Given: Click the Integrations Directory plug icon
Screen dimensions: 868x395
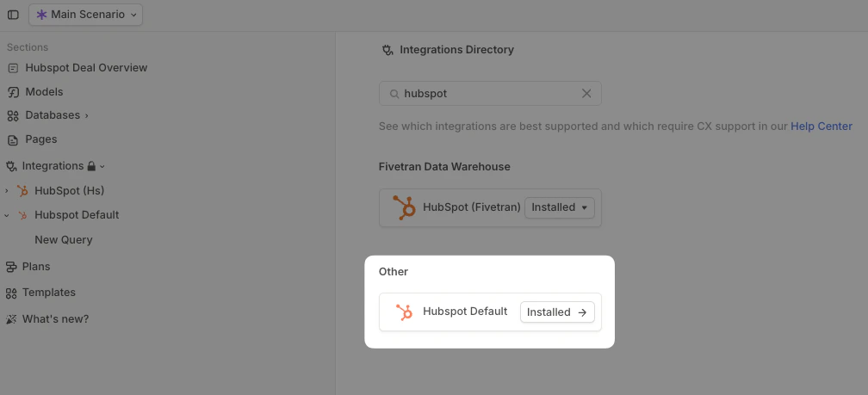Looking at the screenshot, I should (x=387, y=50).
